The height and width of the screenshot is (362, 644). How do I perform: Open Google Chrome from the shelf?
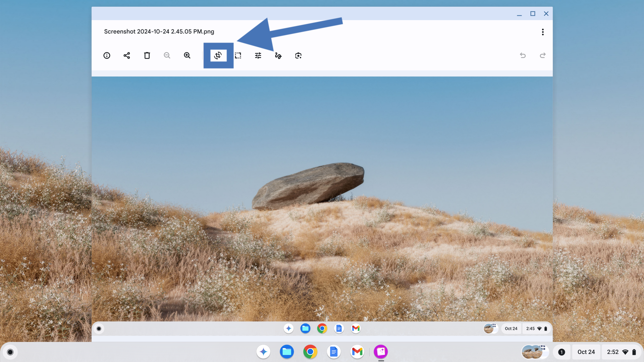pos(310,352)
